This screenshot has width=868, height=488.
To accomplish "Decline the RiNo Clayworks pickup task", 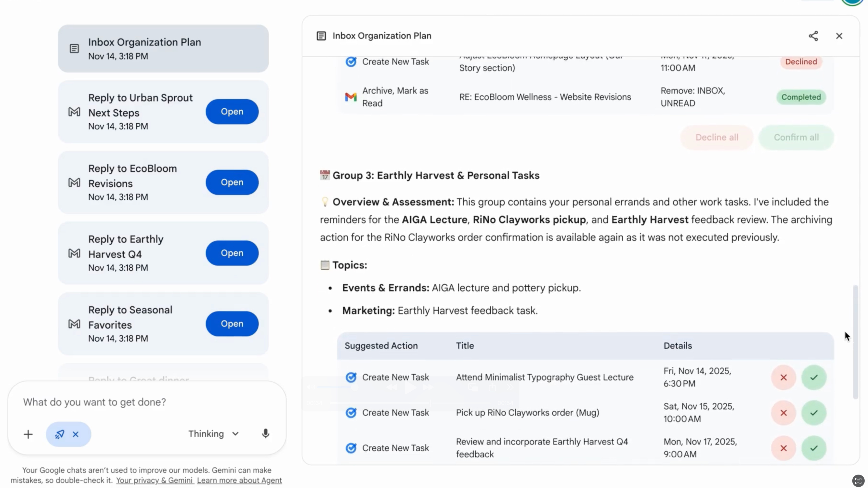I will tap(783, 413).
